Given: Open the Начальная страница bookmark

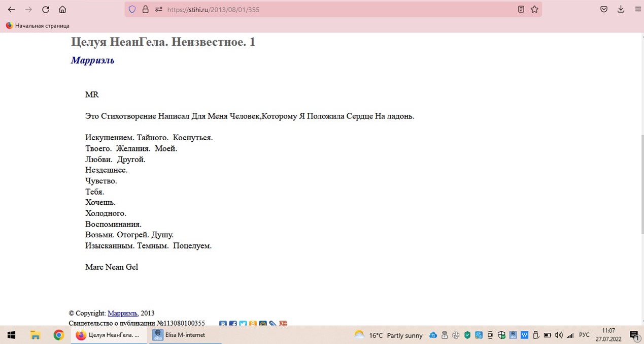Looking at the screenshot, I should [x=38, y=25].
